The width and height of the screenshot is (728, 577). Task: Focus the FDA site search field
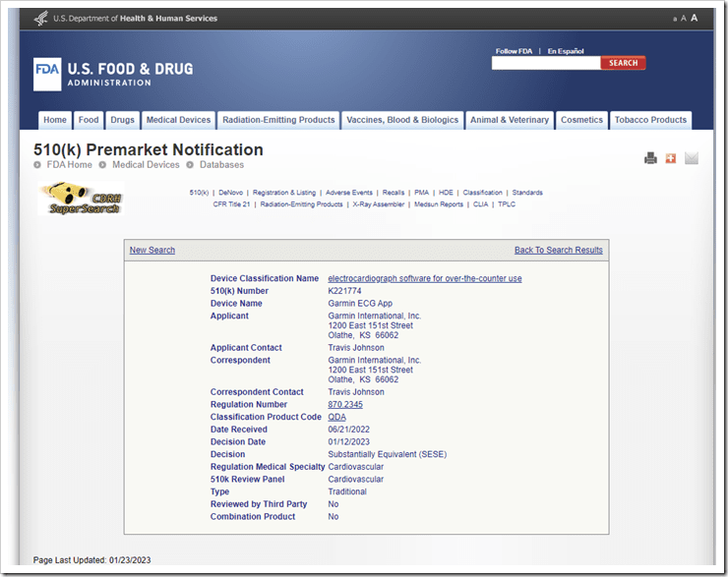coord(546,63)
